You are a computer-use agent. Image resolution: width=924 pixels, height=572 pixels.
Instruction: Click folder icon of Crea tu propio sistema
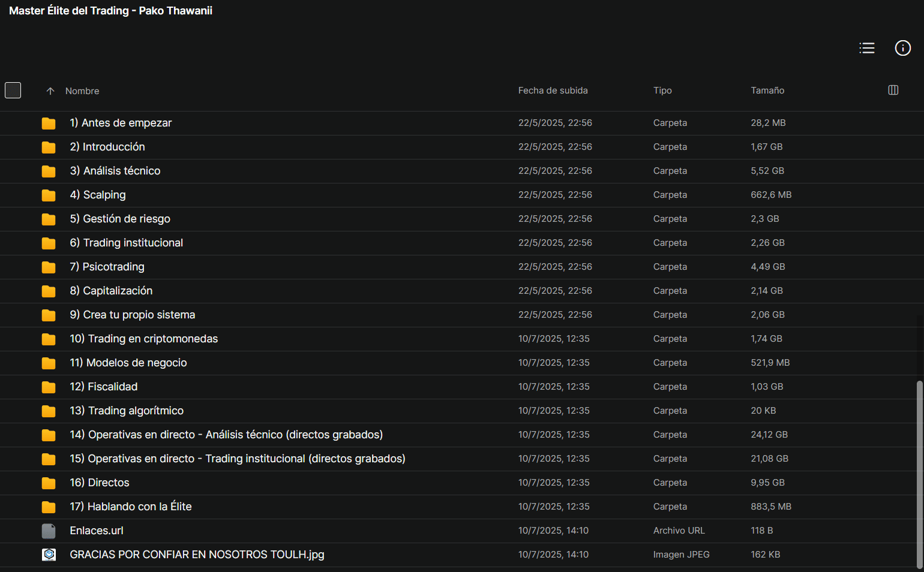tap(49, 315)
